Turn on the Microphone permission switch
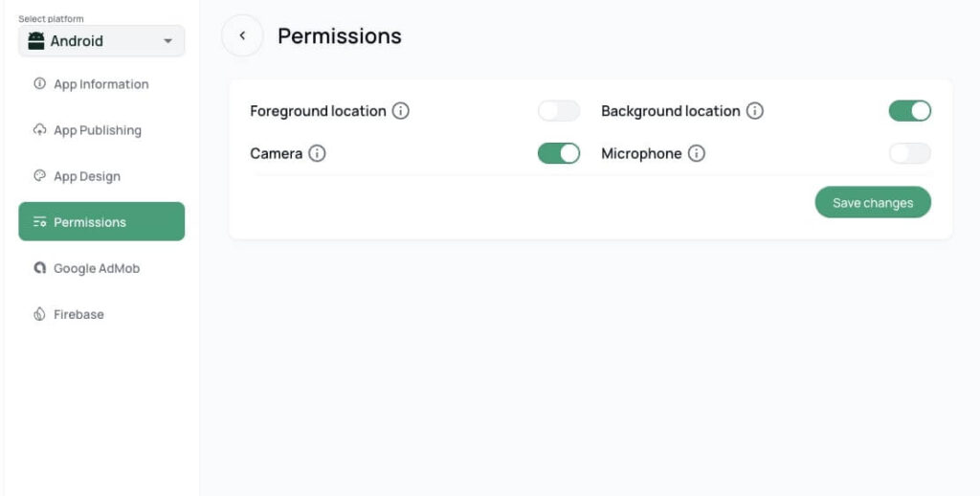This screenshot has width=980, height=496. tap(909, 153)
